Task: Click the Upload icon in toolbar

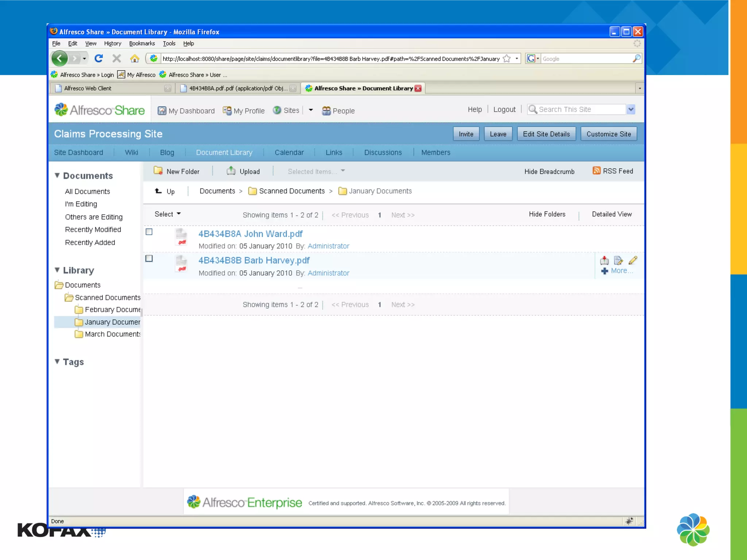Action: point(231,171)
